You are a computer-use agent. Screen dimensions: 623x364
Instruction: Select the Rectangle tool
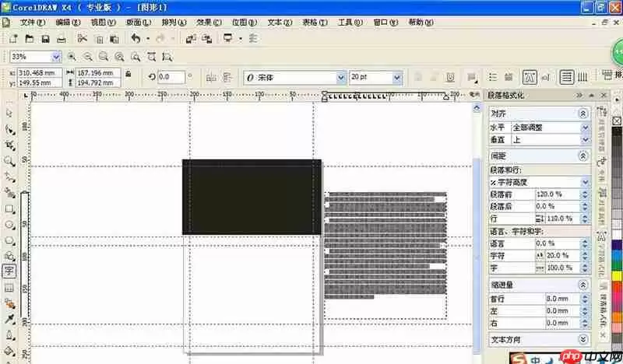(x=10, y=209)
